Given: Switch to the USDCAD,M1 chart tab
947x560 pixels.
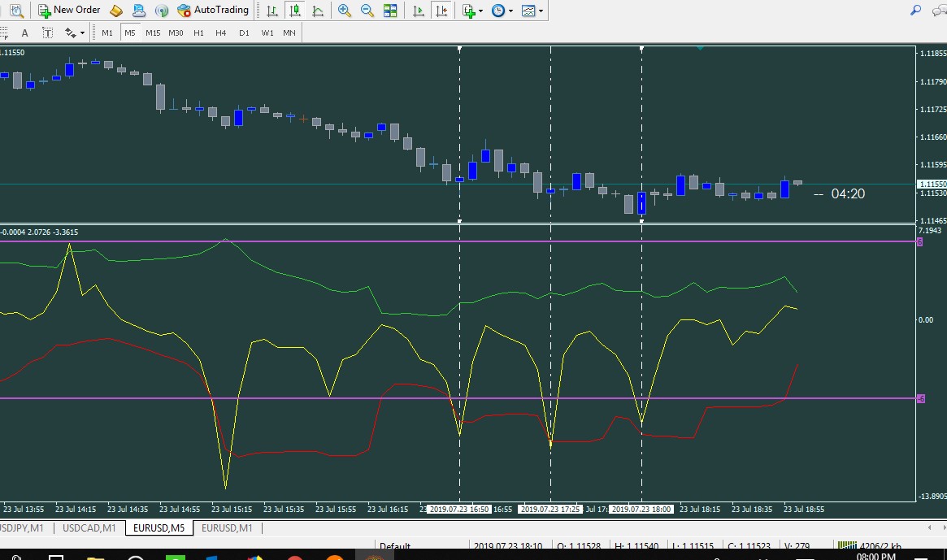Looking at the screenshot, I should pos(89,528).
